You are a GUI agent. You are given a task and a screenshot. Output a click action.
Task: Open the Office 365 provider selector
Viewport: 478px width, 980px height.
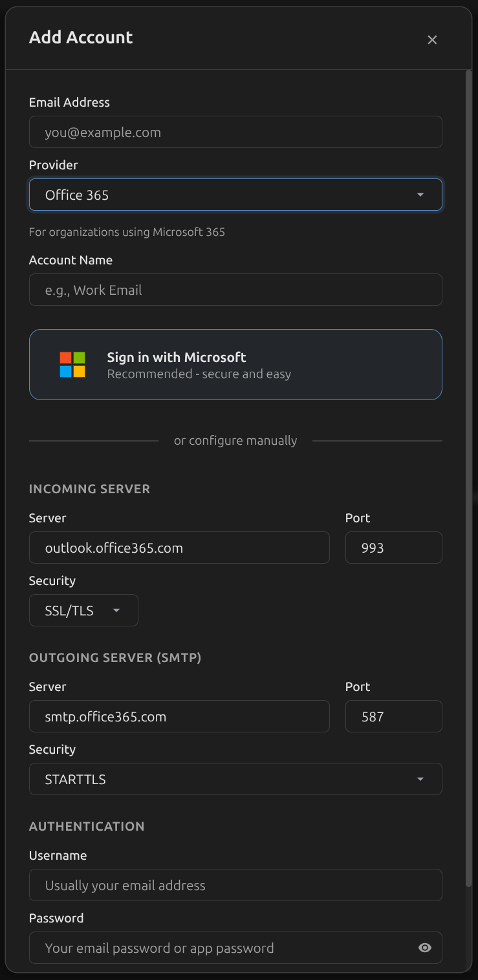235,194
